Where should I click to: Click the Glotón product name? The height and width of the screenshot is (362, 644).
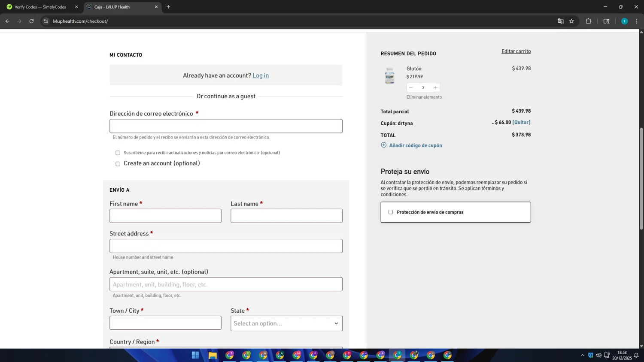[x=414, y=69]
